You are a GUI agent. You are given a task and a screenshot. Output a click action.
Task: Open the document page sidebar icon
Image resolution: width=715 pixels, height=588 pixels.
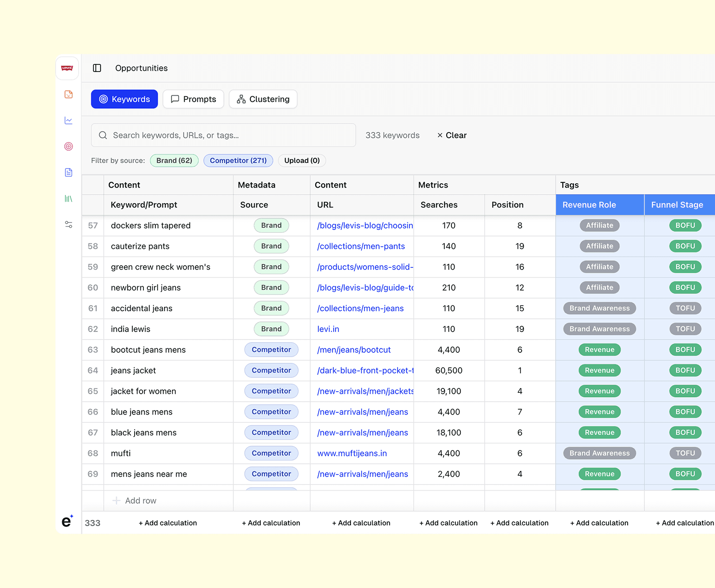pos(68,173)
